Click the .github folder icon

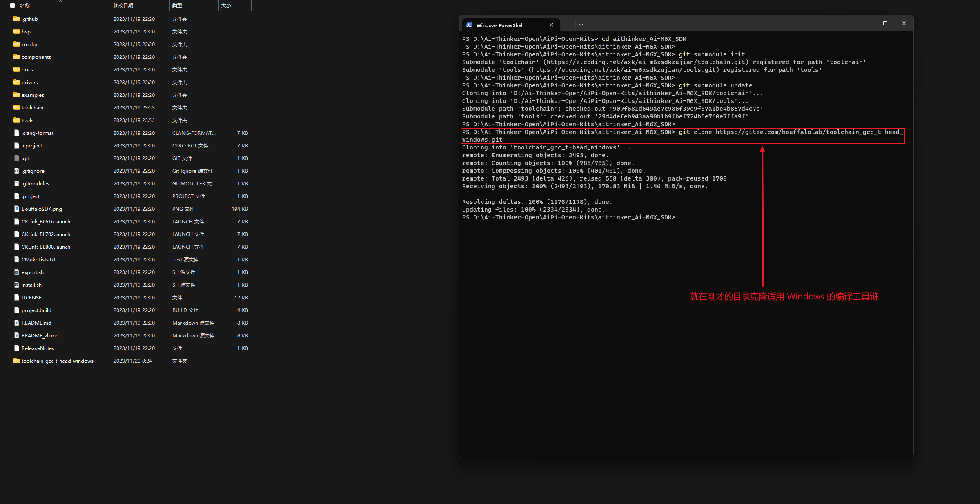(16, 19)
